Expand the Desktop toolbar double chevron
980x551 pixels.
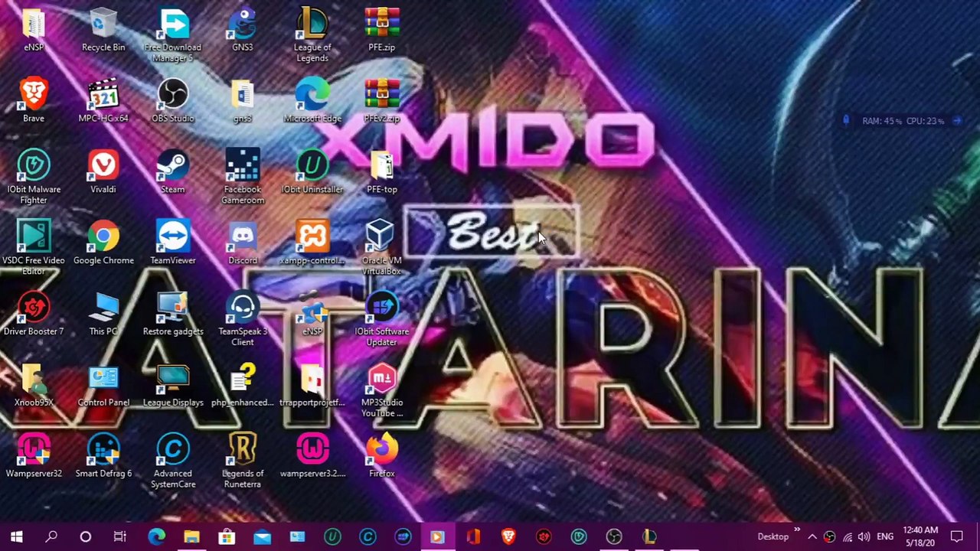coord(796,530)
